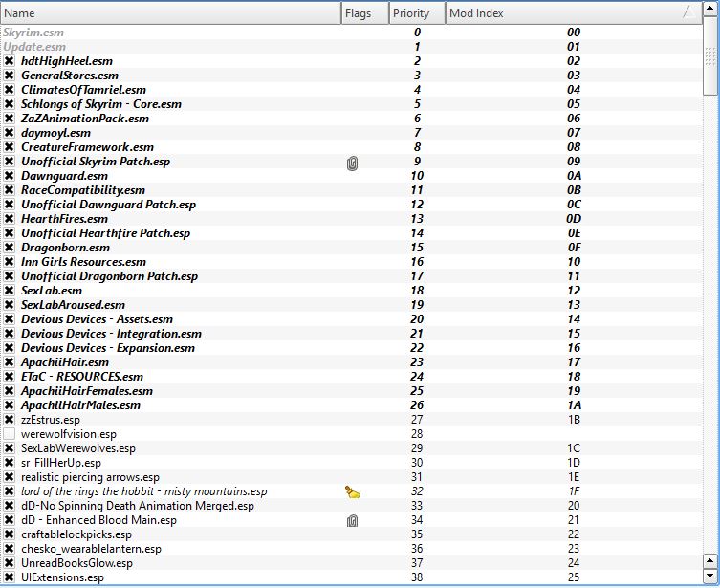This screenshot has height=588, width=720.
Task: Sort plugins by the Flags column header
Action: [x=364, y=13]
